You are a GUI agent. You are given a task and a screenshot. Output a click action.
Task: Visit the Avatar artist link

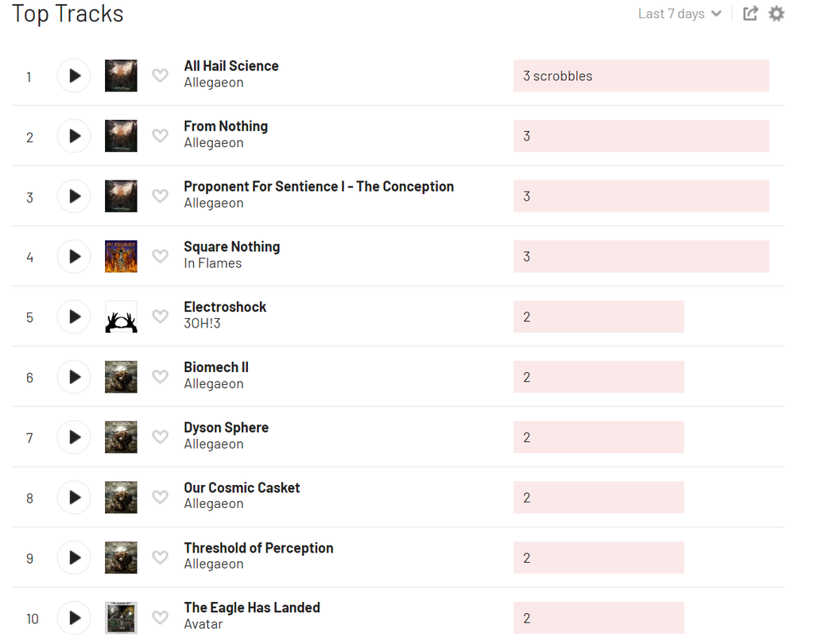[203, 625]
